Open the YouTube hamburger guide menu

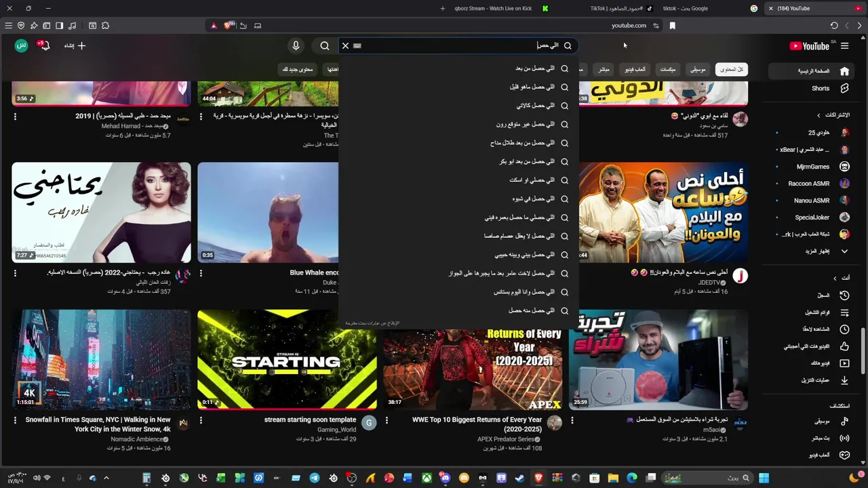(x=844, y=46)
